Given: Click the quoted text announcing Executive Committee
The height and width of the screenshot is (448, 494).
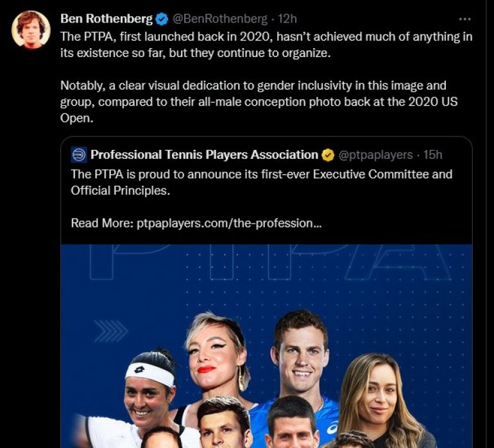Looking at the screenshot, I should [261, 182].
